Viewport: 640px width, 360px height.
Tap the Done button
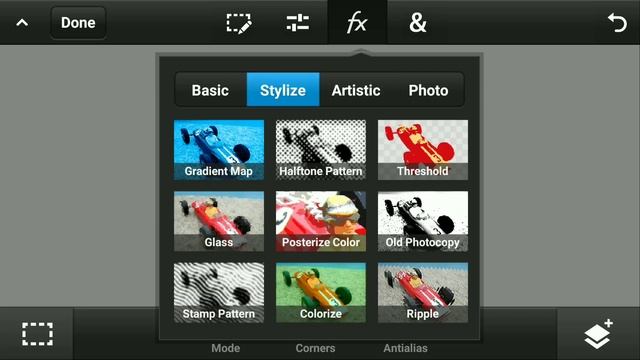click(78, 23)
